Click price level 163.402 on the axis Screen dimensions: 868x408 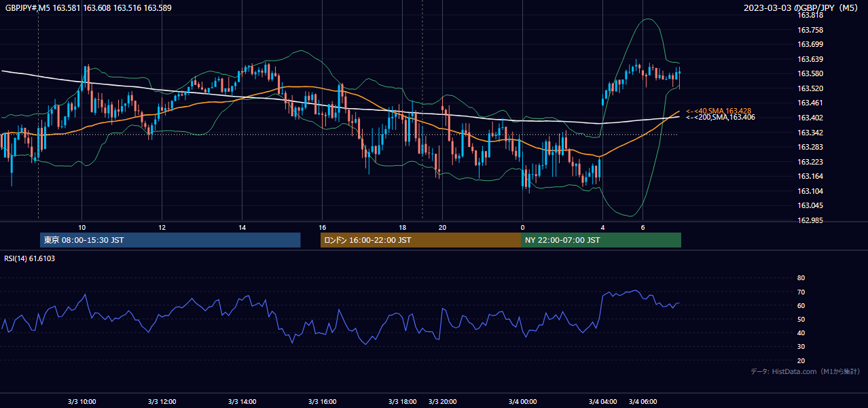(x=810, y=118)
